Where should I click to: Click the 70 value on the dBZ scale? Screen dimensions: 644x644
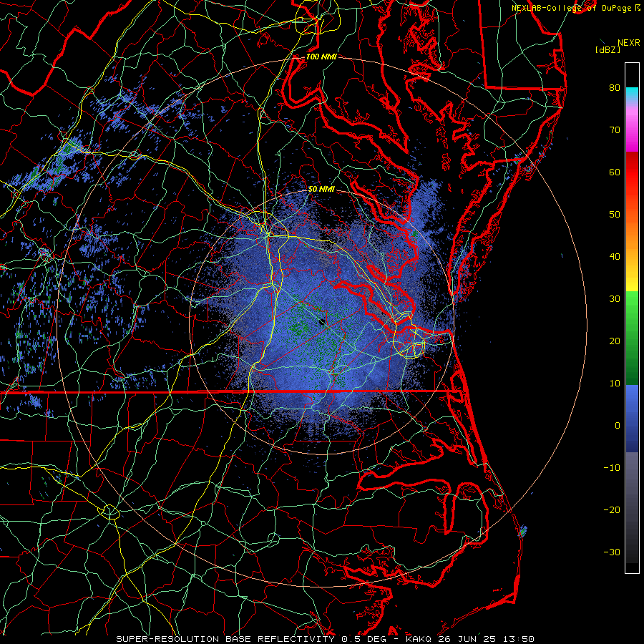click(615, 130)
